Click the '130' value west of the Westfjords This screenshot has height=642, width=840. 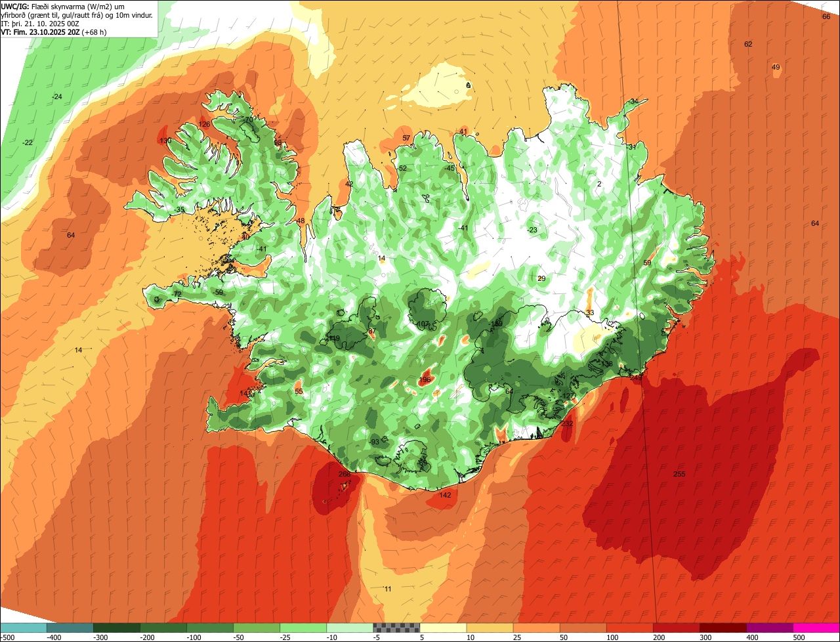(x=165, y=140)
